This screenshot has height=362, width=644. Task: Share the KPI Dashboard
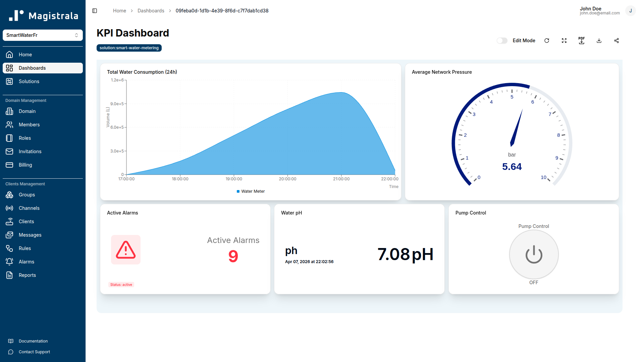[616, 40]
